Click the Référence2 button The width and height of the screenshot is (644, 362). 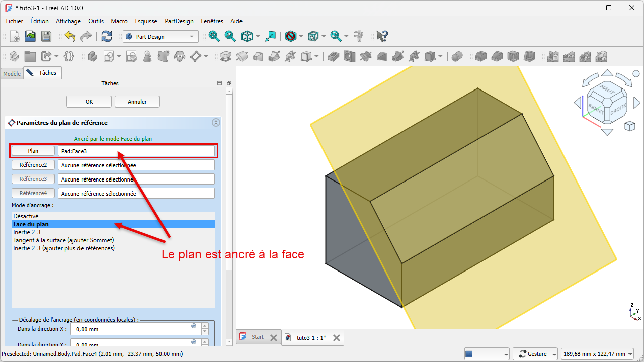[x=33, y=165]
